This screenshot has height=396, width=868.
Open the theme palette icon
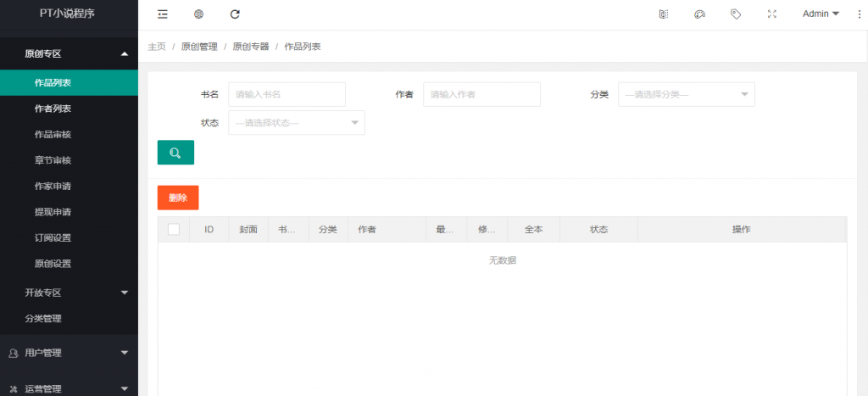[x=699, y=14]
